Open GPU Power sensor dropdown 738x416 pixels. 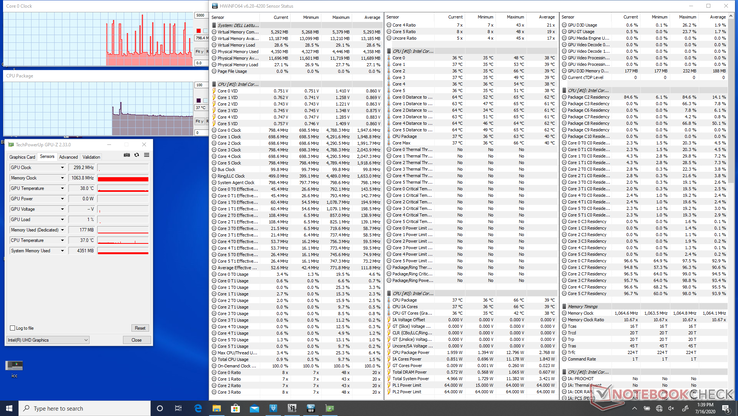pos(62,199)
